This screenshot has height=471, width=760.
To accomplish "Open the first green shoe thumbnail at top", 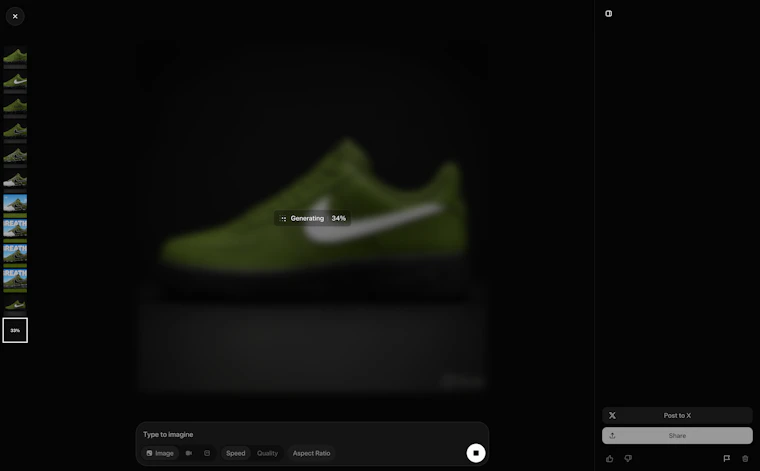I will (15, 57).
